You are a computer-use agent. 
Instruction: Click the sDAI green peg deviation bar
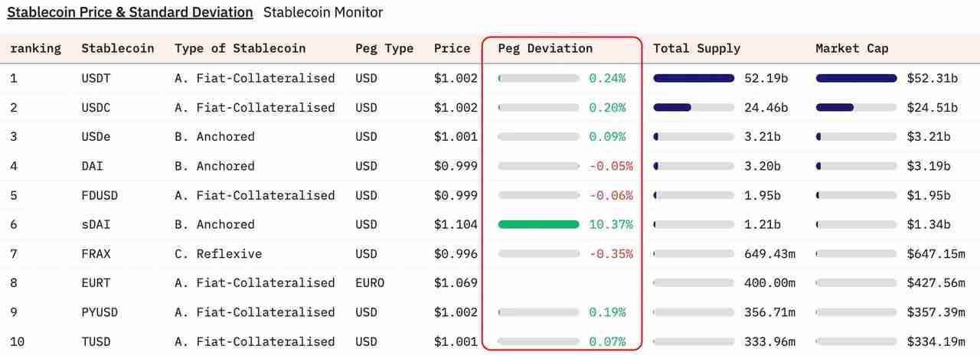click(x=538, y=224)
